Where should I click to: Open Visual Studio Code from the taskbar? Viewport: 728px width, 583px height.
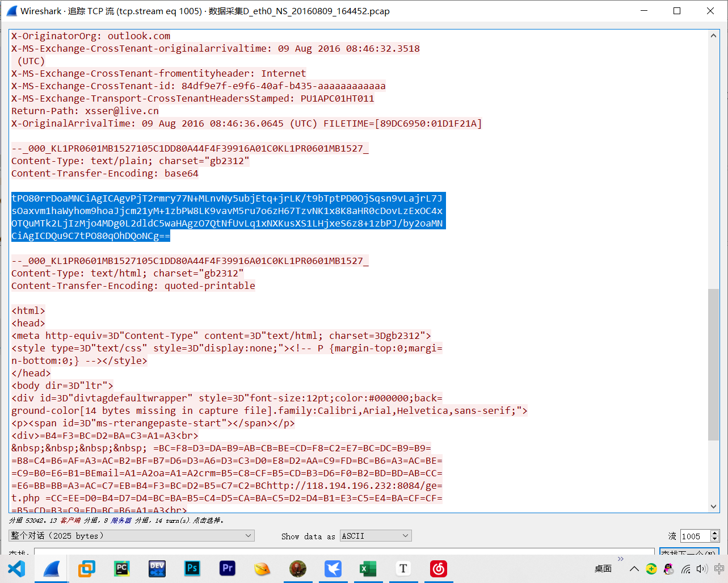16,568
